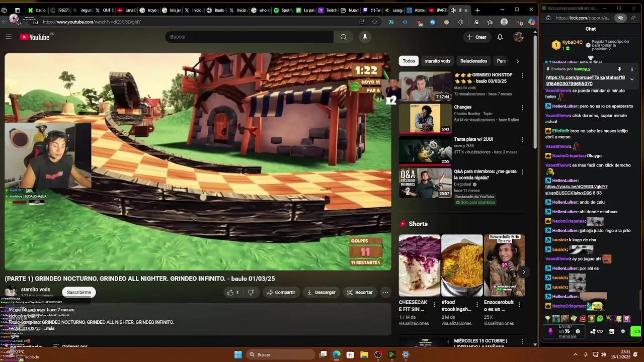Screen dimensions: 644x362
Task: Open pinned x.com/porqueTTarg link in chat
Action: click(585, 80)
